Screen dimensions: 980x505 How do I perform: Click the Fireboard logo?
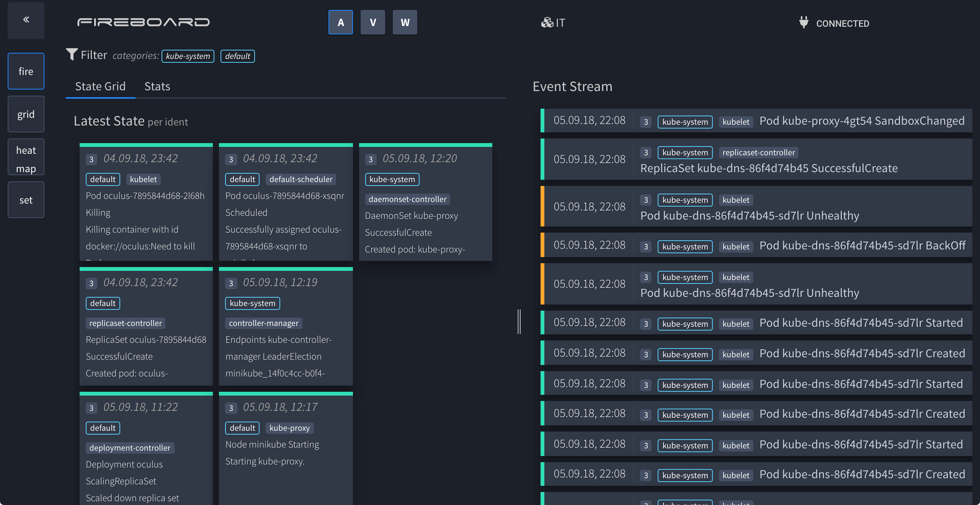(143, 22)
